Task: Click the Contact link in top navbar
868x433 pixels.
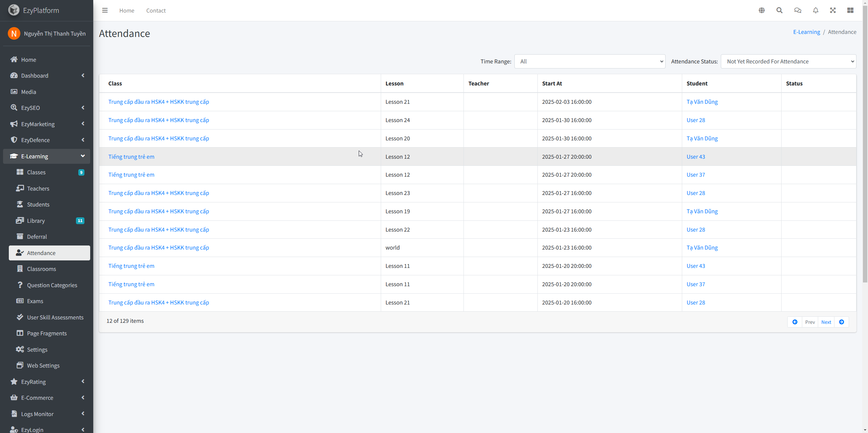Action: [156, 11]
